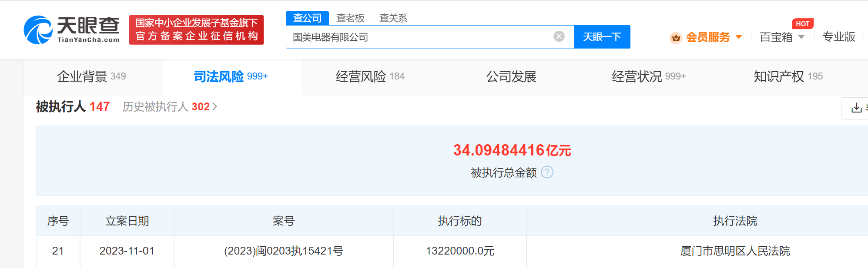Select the 查公司 search tab

(x=307, y=18)
